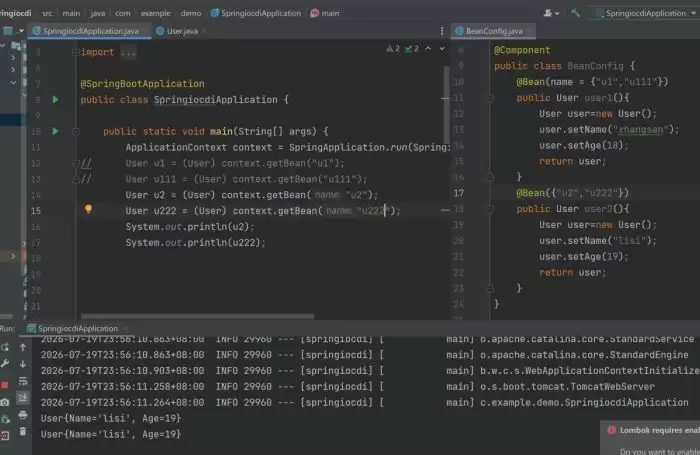Open the editor tabs three-dot menu
The image size is (700, 455).
click(442, 31)
